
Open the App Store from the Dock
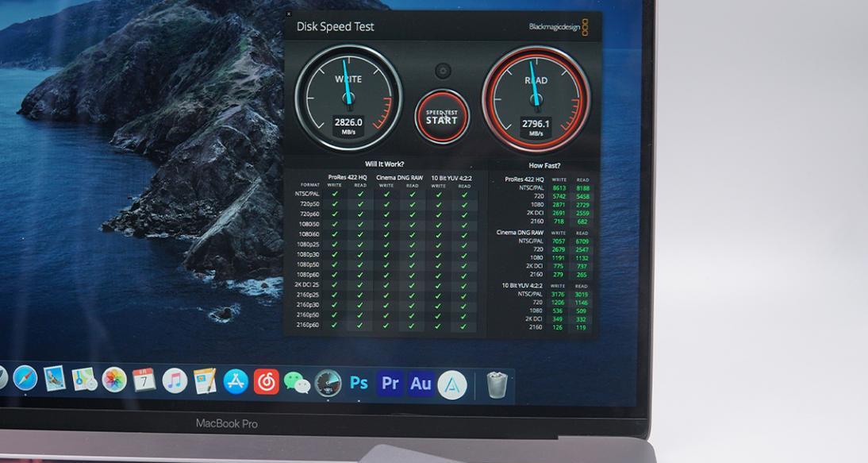coord(236,382)
